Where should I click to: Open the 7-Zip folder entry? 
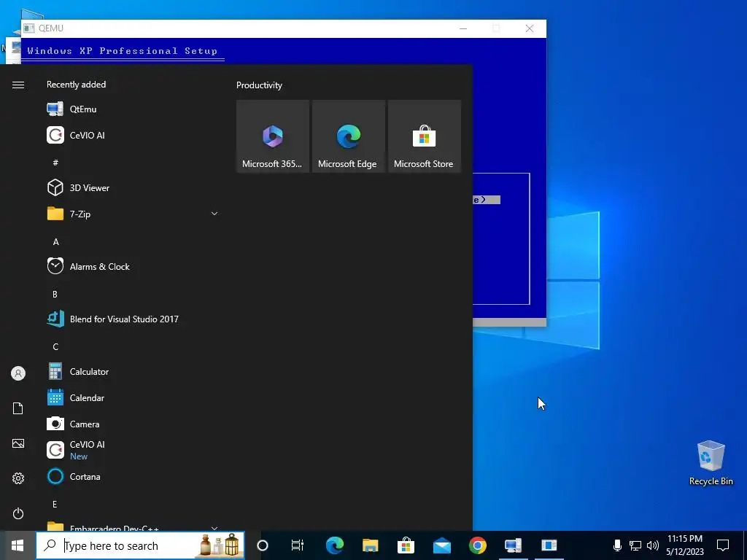point(133,214)
